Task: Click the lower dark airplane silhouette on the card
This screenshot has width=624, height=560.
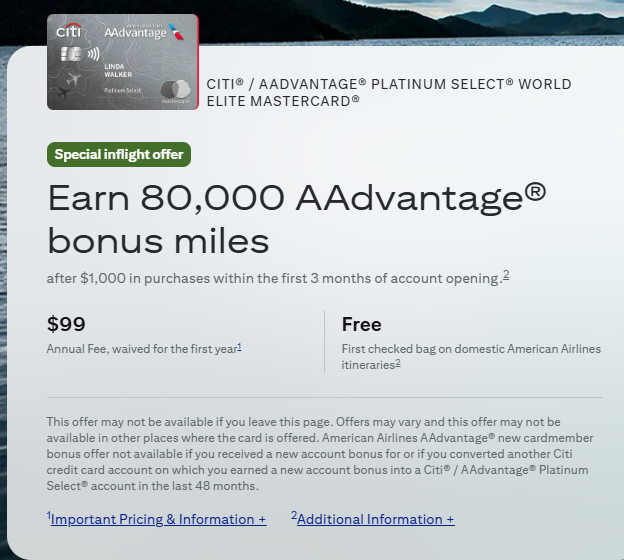Action: pyautogui.click(x=62, y=95)
